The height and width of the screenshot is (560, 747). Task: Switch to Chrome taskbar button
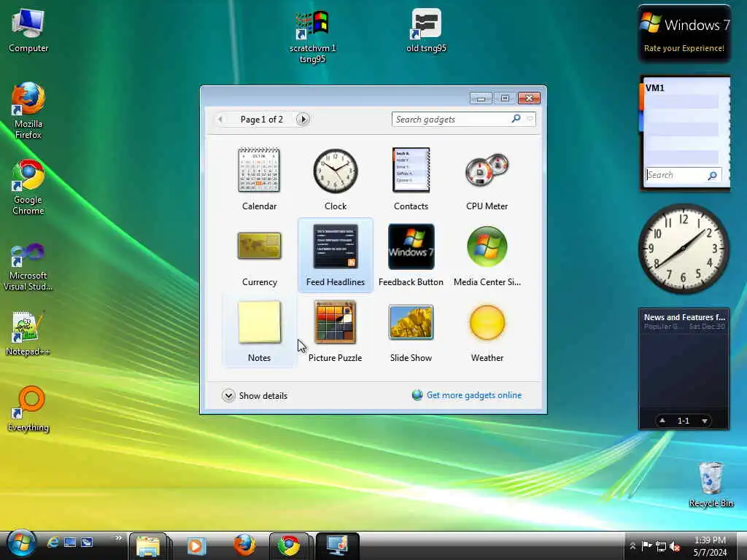[x=289, y=545]
